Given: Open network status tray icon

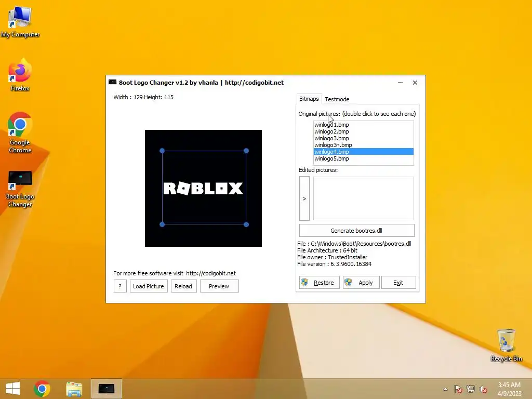Looking at the screenshot, I should [x=471, y=389].
